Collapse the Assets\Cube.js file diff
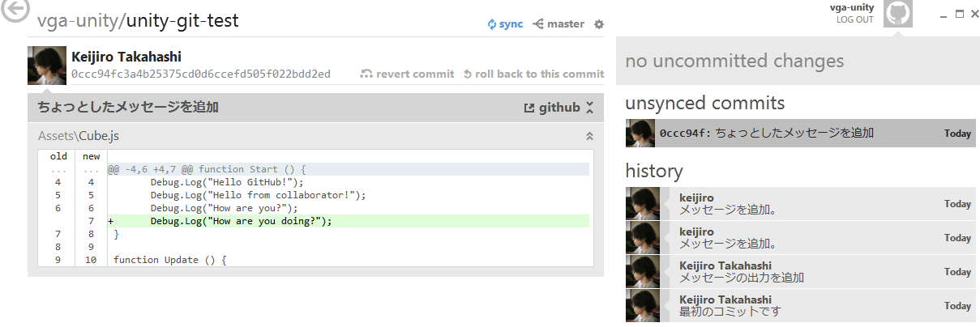Screen dimensions: 980x327 (590, 137)
